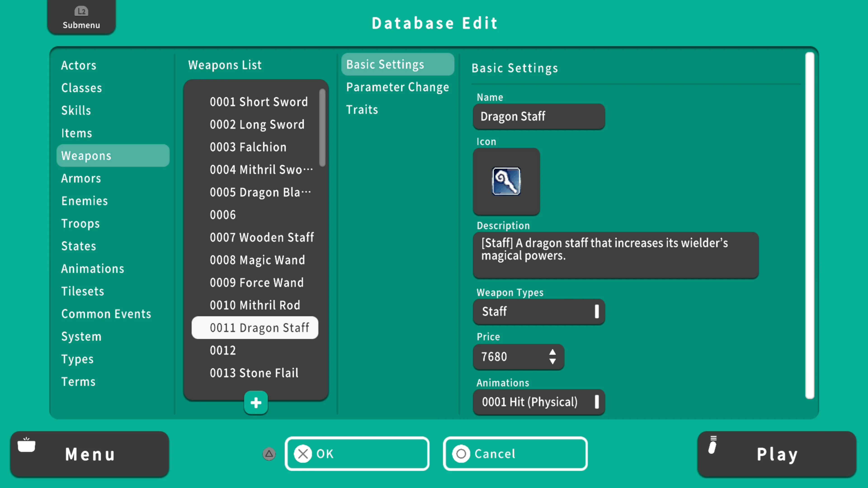The height and width of the screenshot is (488, 868).
Task: Select Enemies in the database sidebar
Action: coord(85,201)
